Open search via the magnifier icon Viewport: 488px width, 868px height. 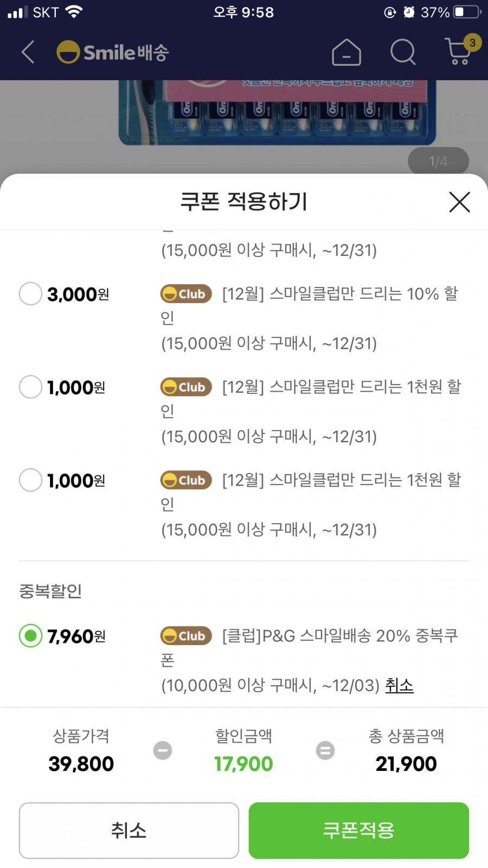403,52
